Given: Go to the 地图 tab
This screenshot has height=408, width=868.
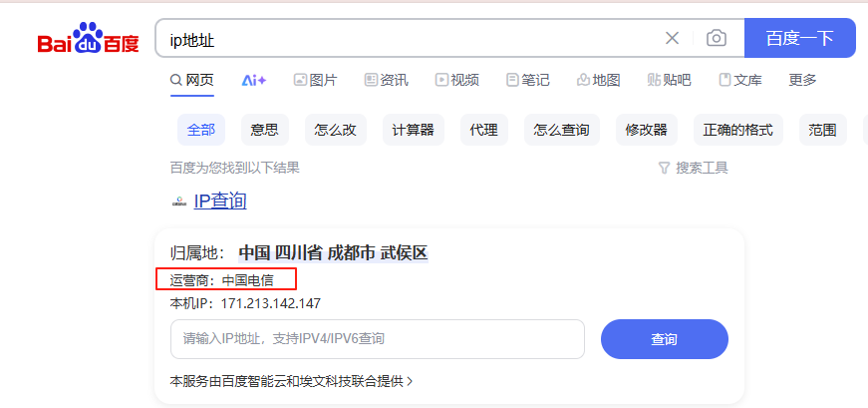Looking at the screenshot, I should click(x=598, y=80).
